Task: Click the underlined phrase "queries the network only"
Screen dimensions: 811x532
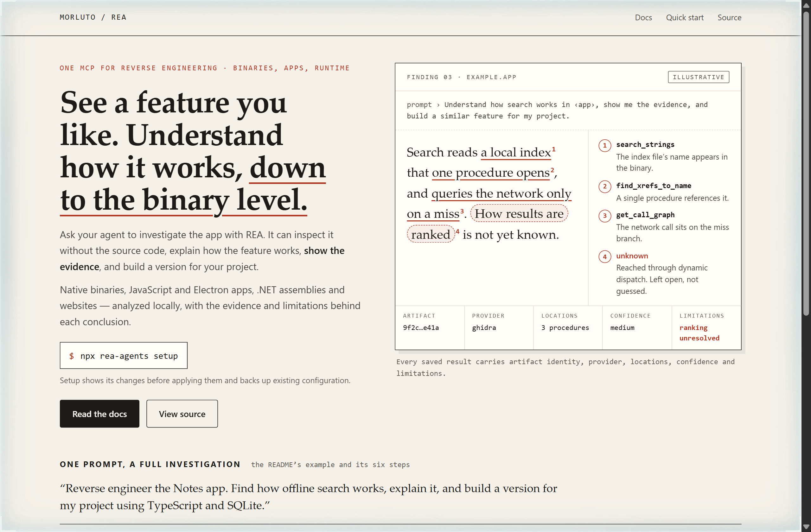Action: 501,193
